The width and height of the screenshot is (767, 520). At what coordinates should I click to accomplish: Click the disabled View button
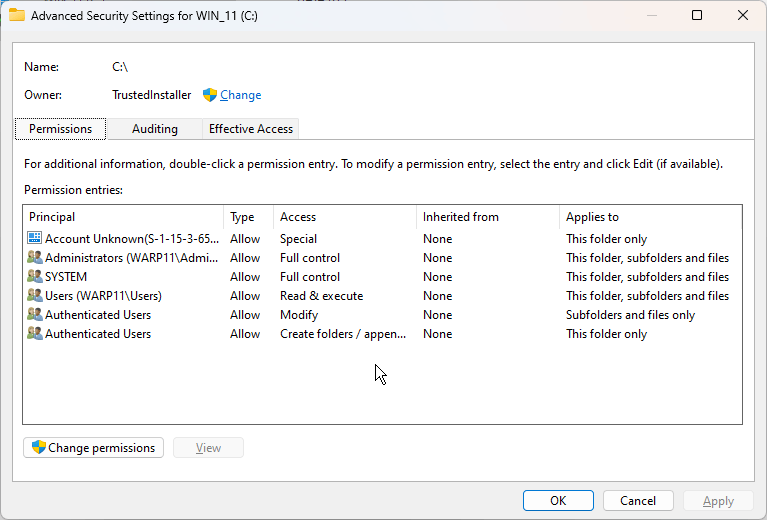click(x=208, y=448)
